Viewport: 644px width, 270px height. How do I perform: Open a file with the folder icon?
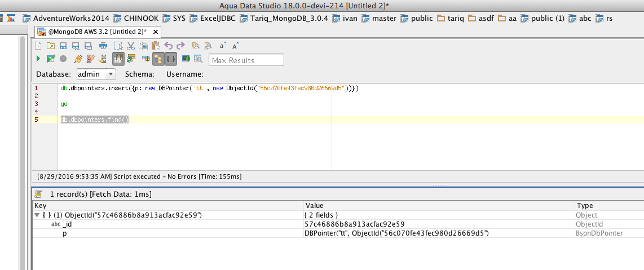click(51, 46)
